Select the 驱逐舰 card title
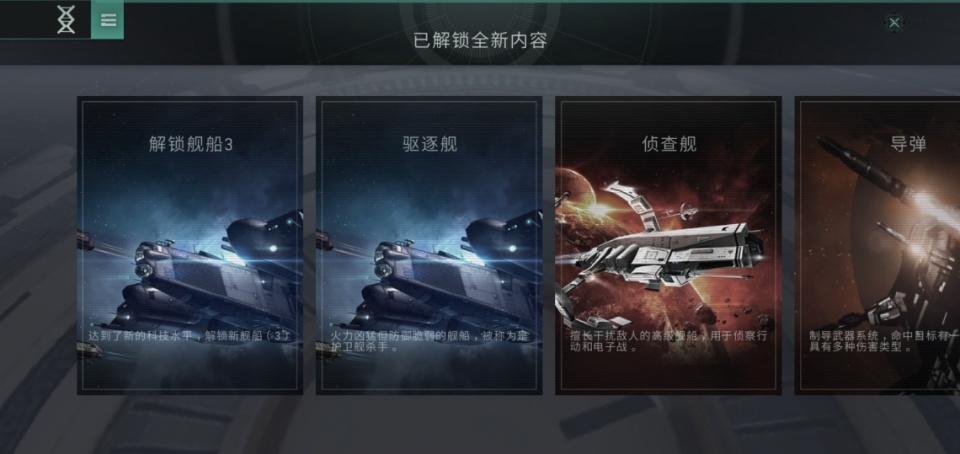Screen dimensions: 960x454 (x=429, y=144)
